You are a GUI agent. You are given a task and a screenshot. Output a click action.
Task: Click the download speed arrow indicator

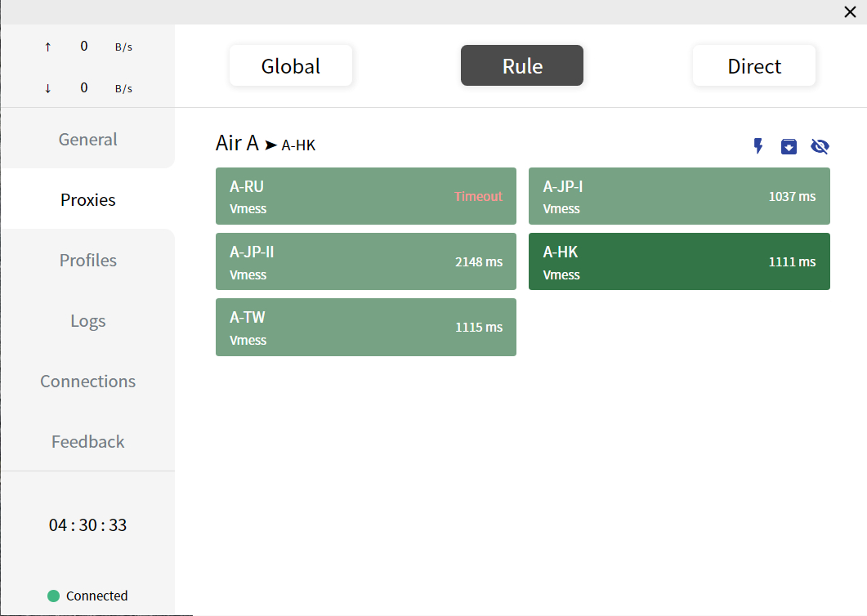(47, 88)
